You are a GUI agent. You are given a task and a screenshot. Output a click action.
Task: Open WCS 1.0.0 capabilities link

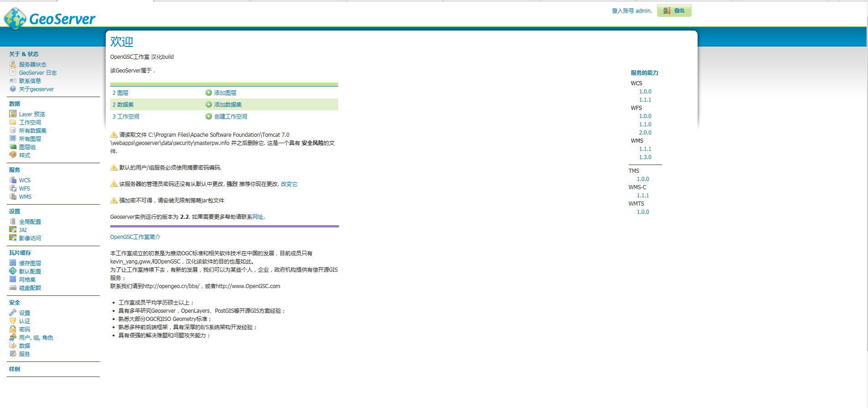(x=645, y=92)
